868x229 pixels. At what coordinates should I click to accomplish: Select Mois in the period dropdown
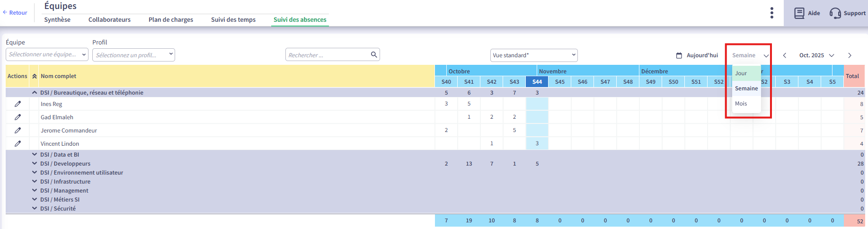click(x=741, y=104)
